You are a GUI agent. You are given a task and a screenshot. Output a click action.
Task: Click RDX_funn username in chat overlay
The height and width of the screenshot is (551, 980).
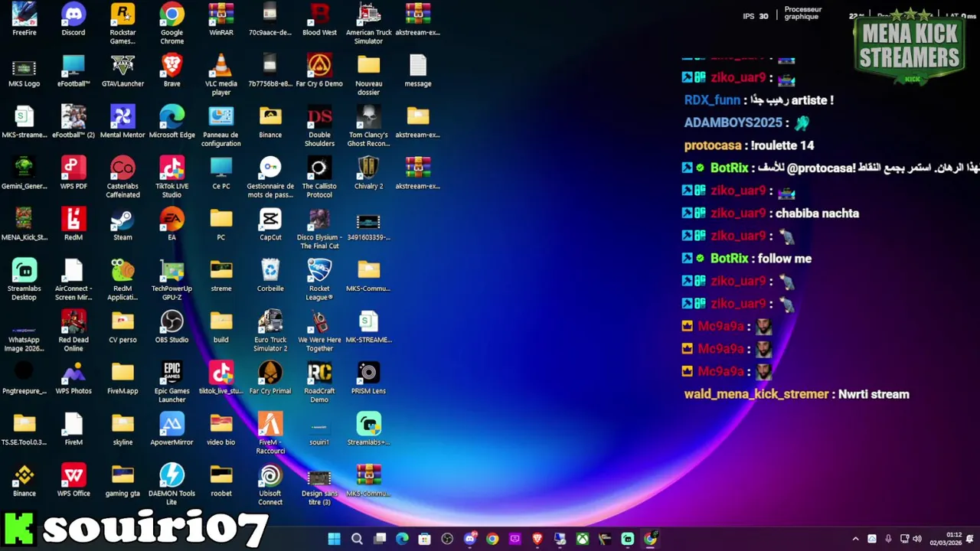pyautogui.click(x=712, y=100)
